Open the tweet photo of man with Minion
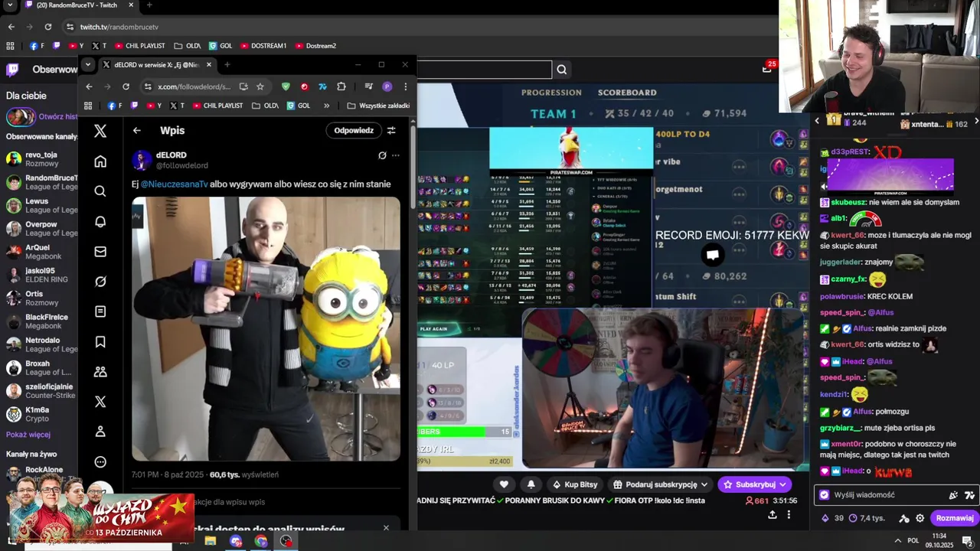Viewport: 980px width, 551px height. 266,329
